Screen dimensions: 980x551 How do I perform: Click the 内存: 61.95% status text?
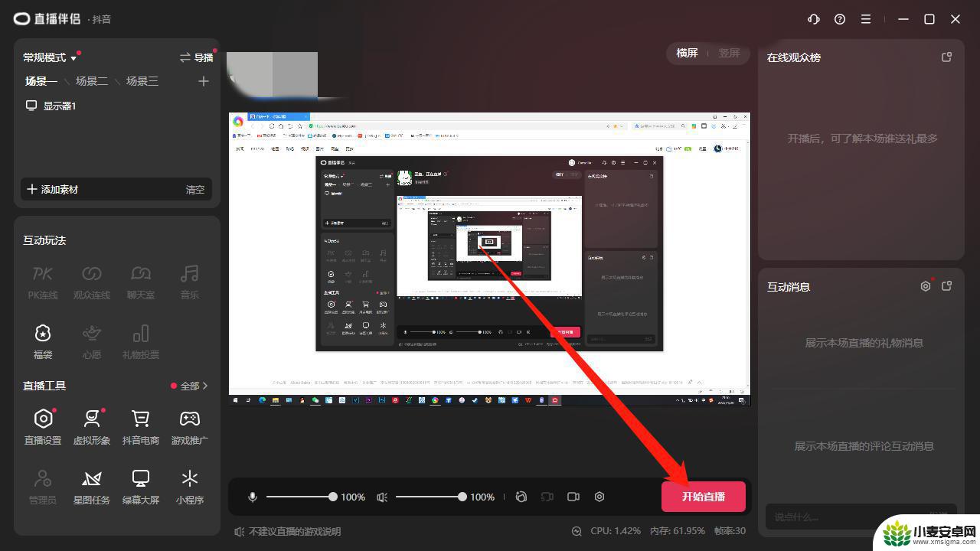tap(678, 531)
